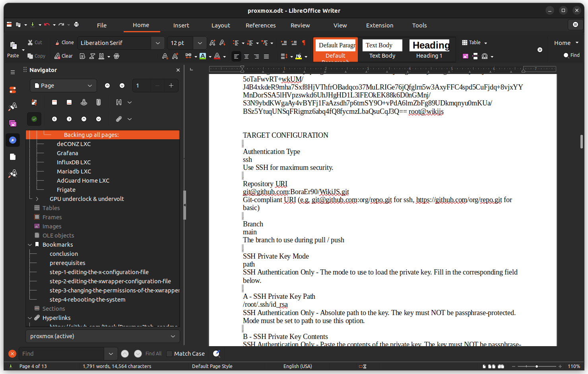Click the Clone formatting brush icon
Viewport: 588px width, 374px height.
tap(58, 43)
